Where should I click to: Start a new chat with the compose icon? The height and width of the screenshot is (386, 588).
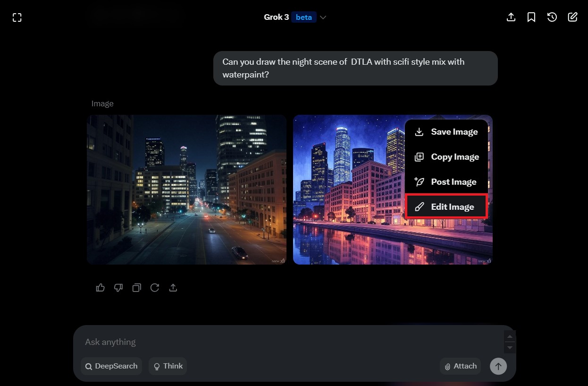pyautogui.click(x=572, y=17)
